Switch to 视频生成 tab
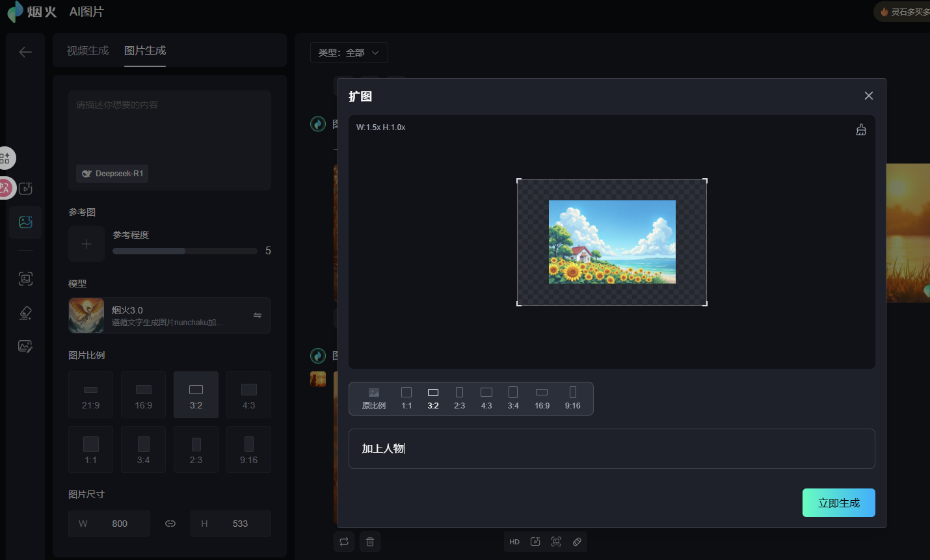The width and height of the screenshot is (930, 560). [88, 51]
